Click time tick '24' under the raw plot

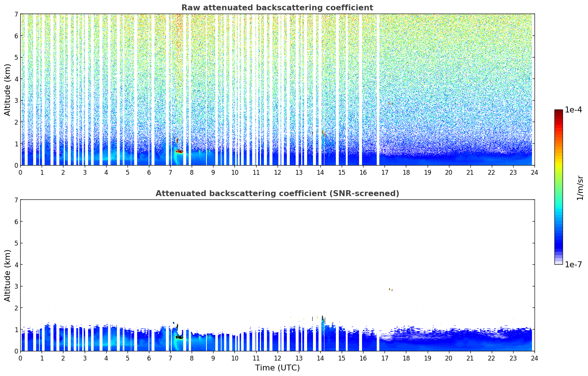(x=535, y=172)
